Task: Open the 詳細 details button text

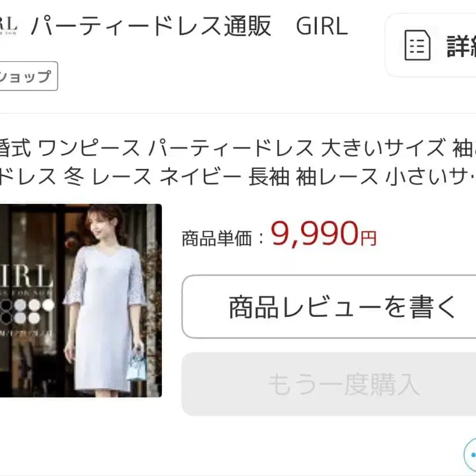Action: (x=461, y=46)
